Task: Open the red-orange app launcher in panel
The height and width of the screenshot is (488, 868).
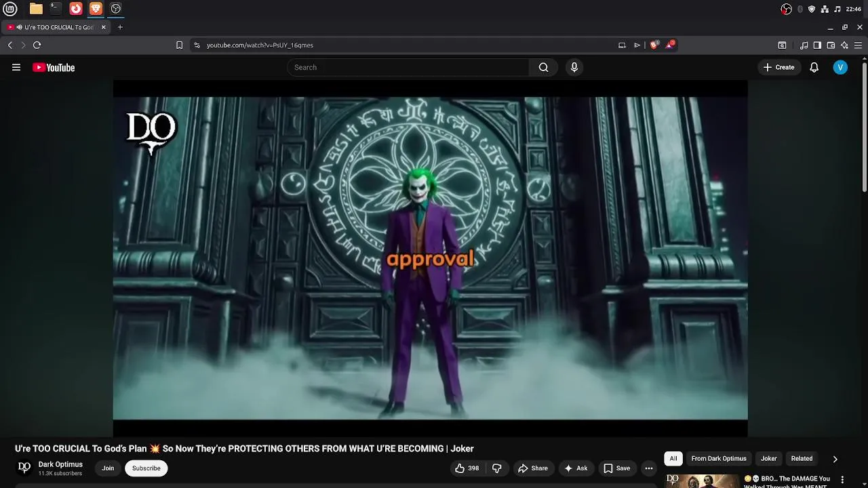Action: (76, 9)
